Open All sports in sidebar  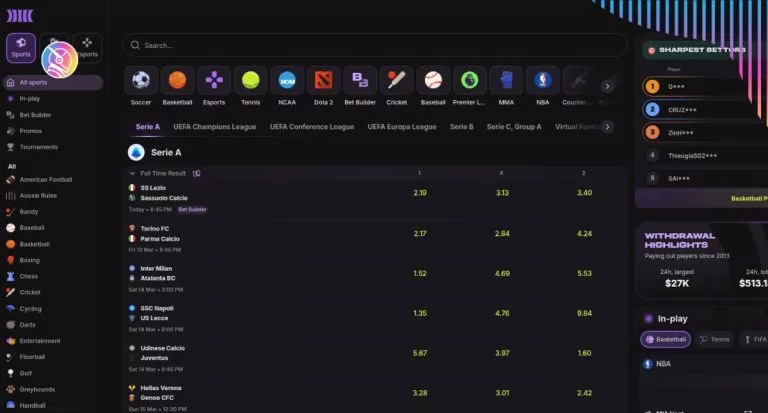point(53,82)
